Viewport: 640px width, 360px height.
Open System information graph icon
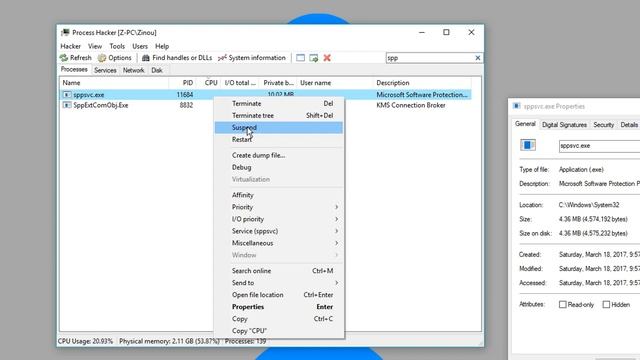[x=222, y=58]
